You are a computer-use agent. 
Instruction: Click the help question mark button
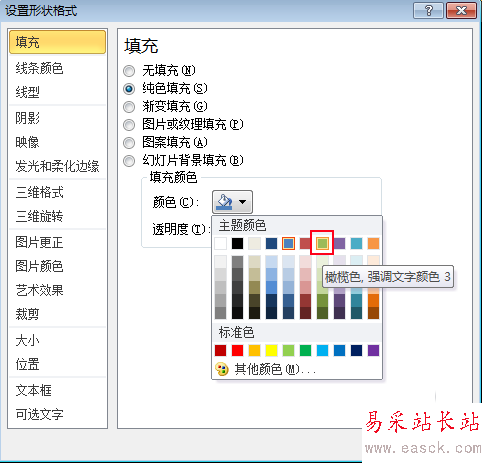[428, 11]
